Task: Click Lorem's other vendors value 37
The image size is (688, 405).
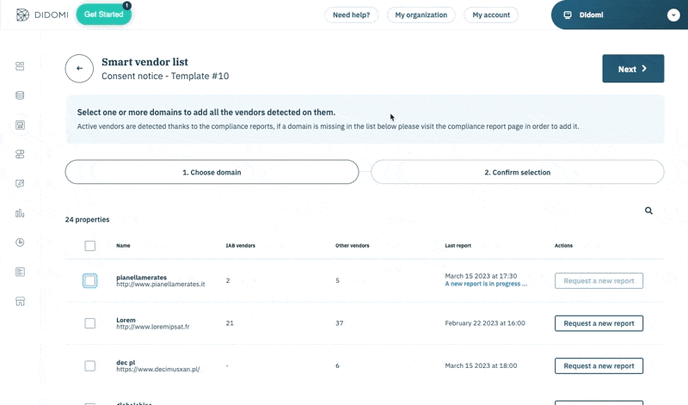Action: (x=339, y=323)
